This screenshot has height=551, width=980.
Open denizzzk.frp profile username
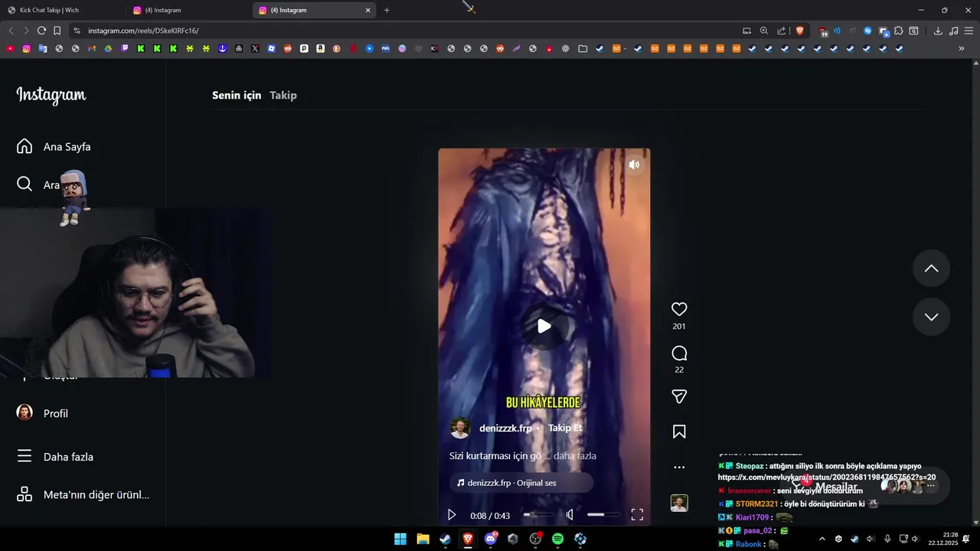[505, 429]
